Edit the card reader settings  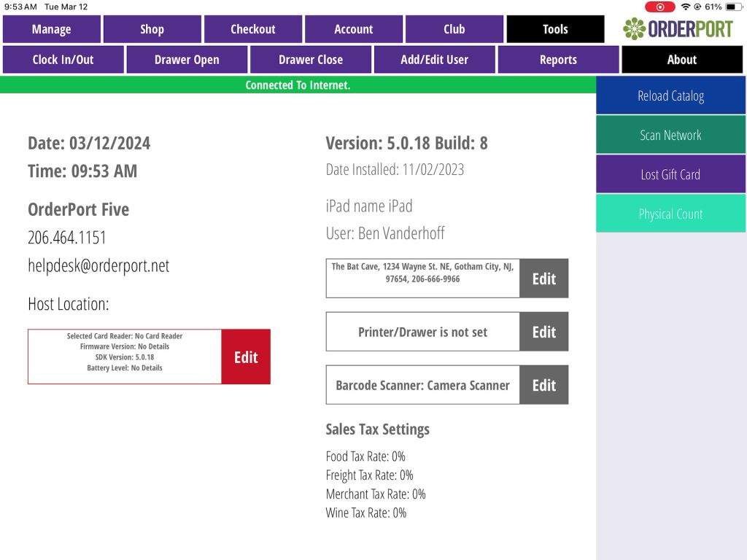click(246, 357)
